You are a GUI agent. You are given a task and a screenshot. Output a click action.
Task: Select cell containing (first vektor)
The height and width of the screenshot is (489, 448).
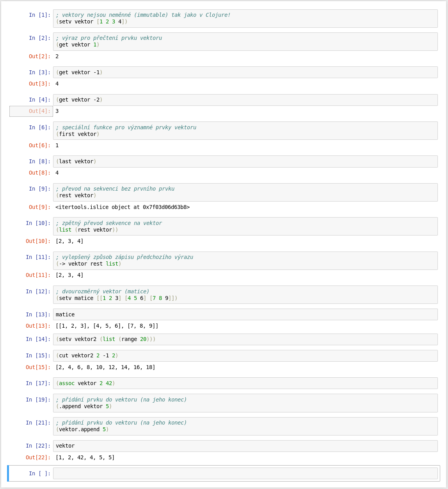[245, 130]
